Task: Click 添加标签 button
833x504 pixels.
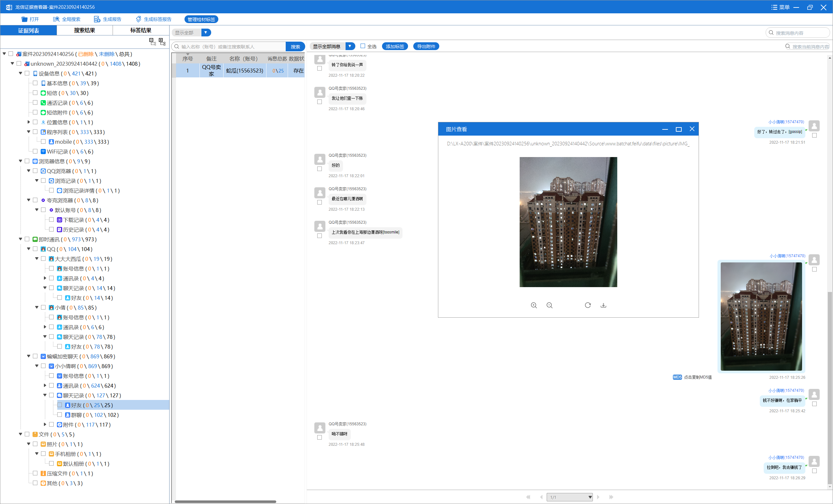Action: tap(395, 46)
